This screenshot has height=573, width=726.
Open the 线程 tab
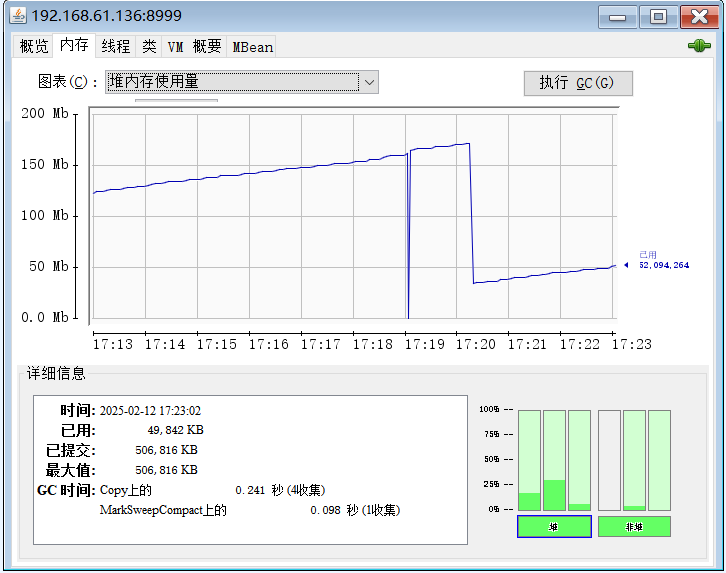pos(115,46)
